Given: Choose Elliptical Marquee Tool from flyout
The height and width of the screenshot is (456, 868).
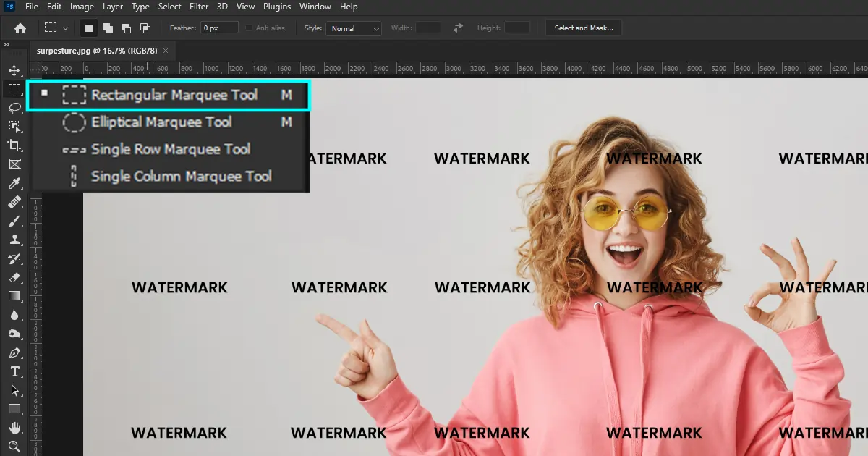Looking at the screenshot, I should click(x=161, y=122).
